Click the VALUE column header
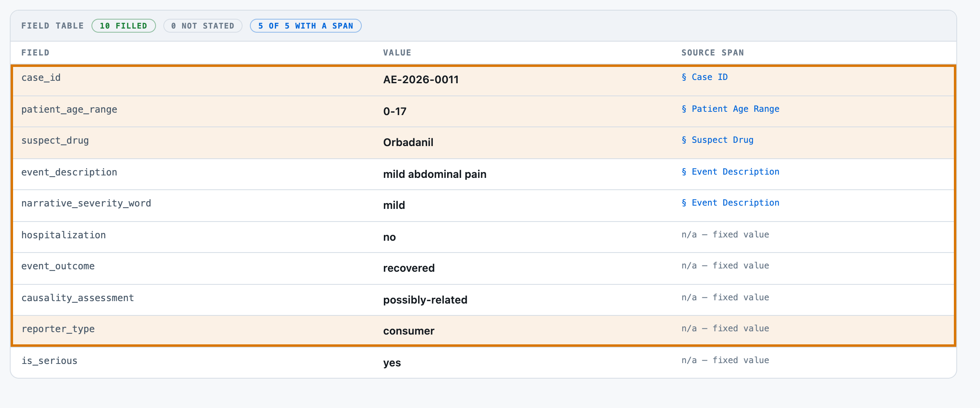This screenshot has height=408, width=980. [397, 53]
